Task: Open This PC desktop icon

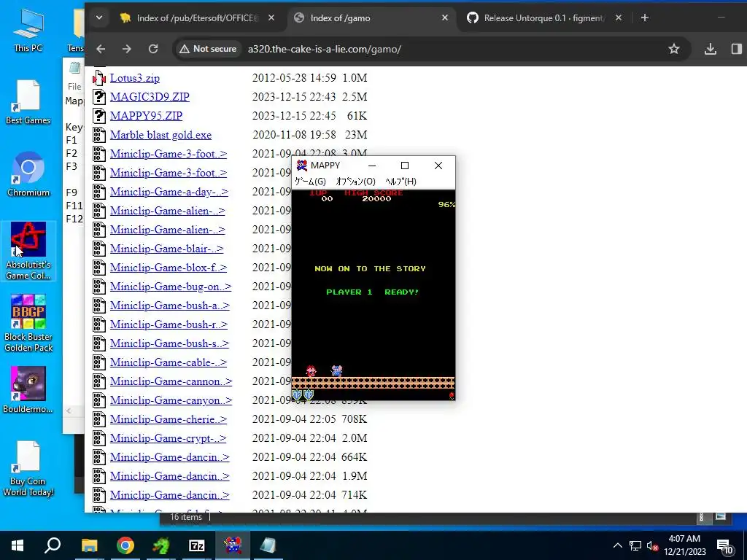Action: tap(28, 31)
